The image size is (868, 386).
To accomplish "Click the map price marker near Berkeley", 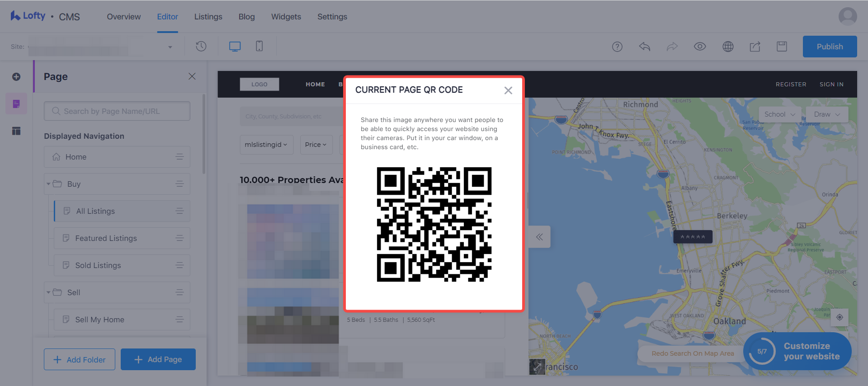I will pos(693,237).
